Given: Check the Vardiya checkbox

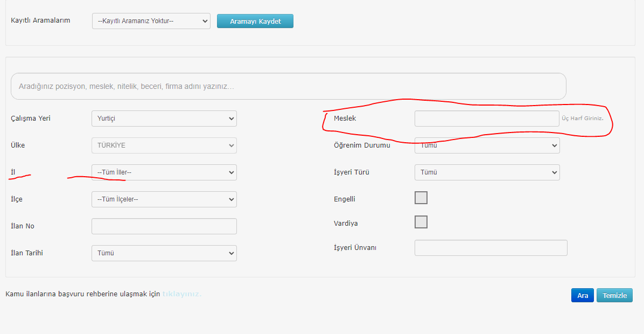Looking at the screenshot, I should pyautogui.click(x=421, y=222).
